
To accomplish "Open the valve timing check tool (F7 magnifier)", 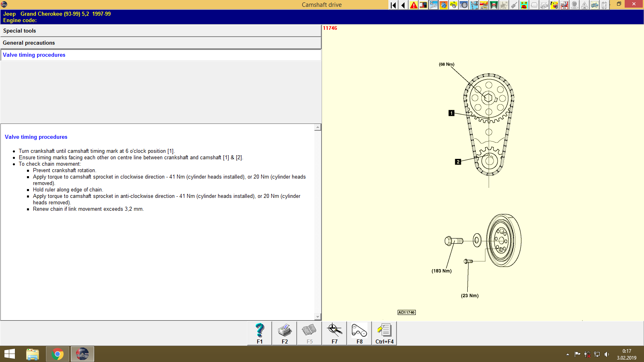I will (x=334, y=333).
